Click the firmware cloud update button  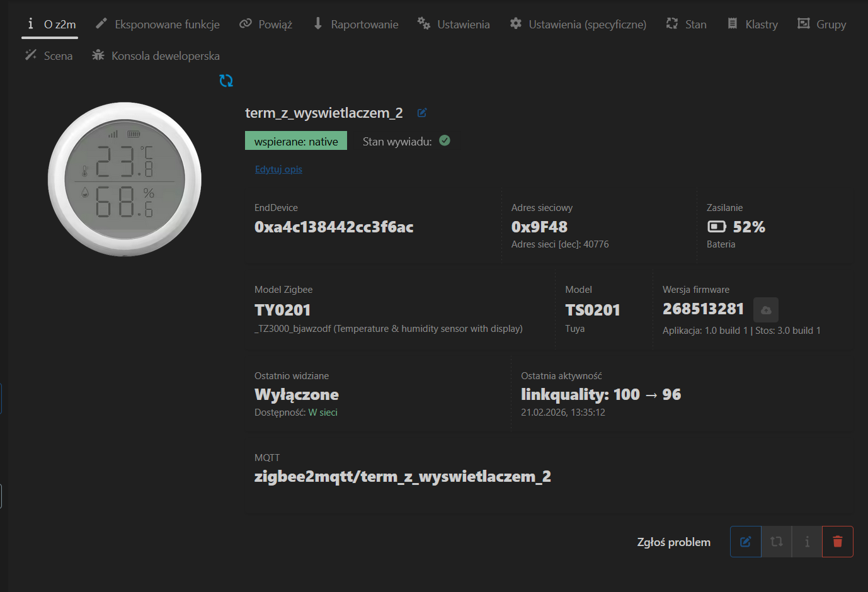766,310
